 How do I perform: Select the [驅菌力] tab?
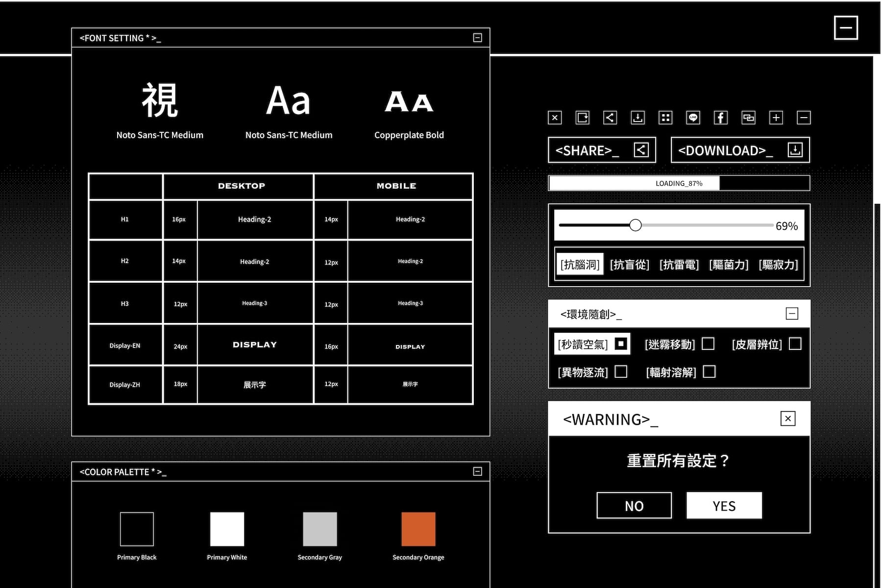(x=729, y=265)
